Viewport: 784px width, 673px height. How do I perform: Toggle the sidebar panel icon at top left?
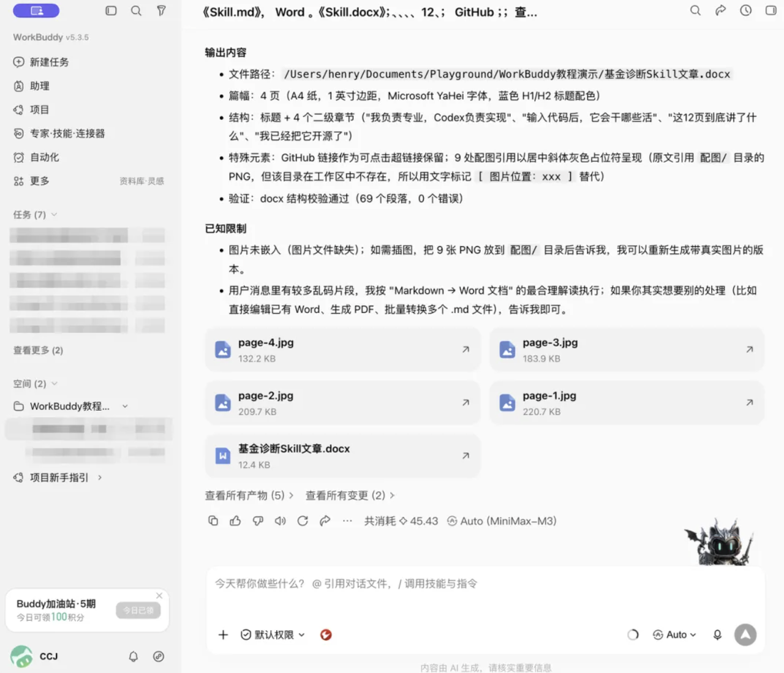point(111,10)
